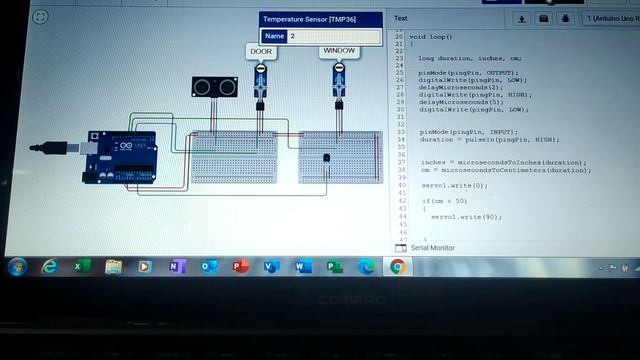Click line 'inches = microsecondsToInches(duration);'

[x=504, y=162]
